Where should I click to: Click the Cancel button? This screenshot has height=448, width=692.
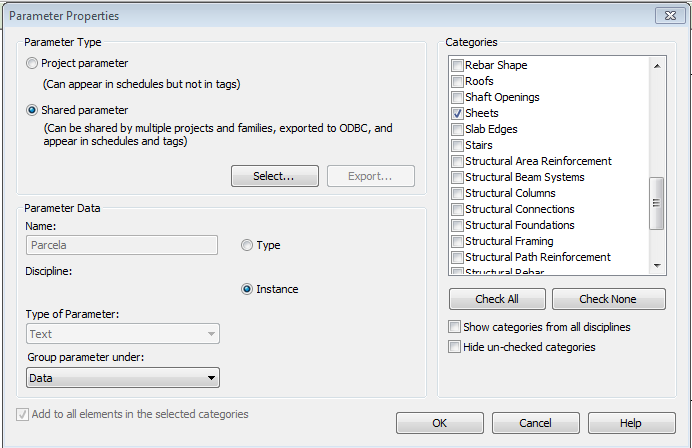pyautogui.click(x=535, y=423)
